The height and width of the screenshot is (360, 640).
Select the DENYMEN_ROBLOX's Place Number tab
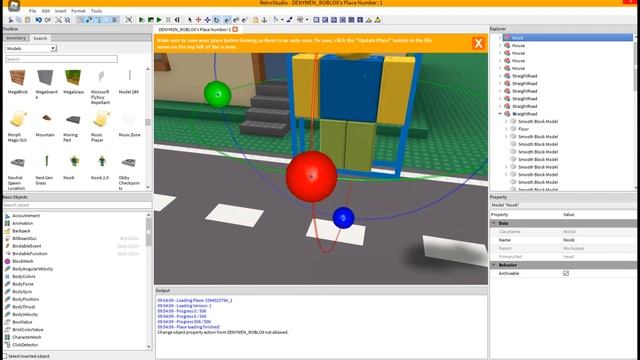point(194,29)
